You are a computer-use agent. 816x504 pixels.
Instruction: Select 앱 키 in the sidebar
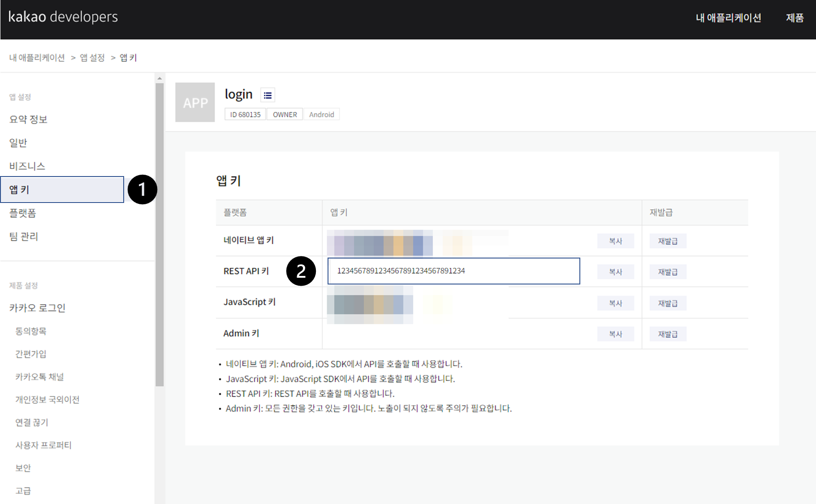point(62,190)
